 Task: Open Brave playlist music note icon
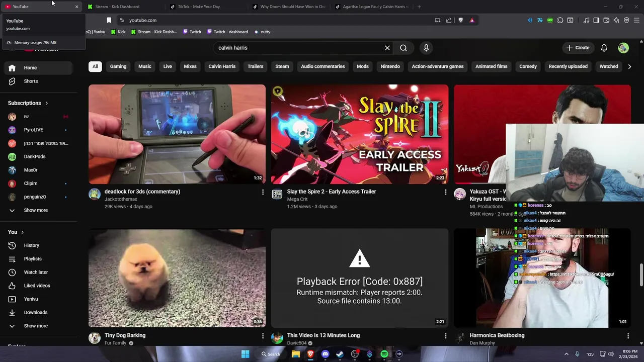[586, 20]
